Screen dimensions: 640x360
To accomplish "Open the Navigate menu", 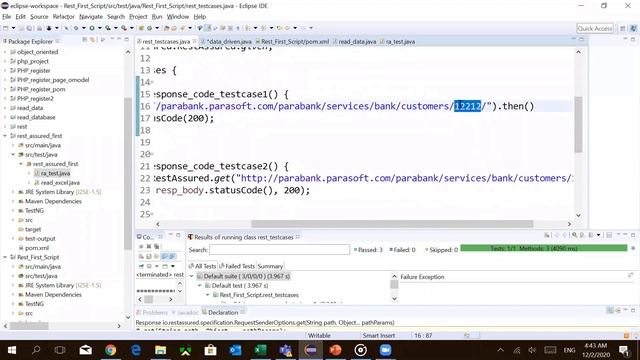I will pos(91,17).
